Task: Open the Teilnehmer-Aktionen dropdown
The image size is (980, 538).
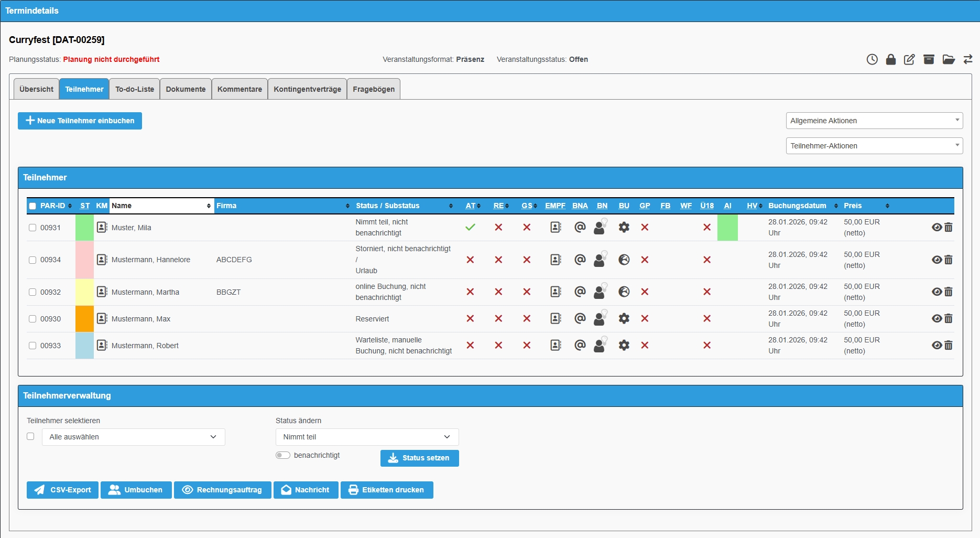Action: (874, 146)
